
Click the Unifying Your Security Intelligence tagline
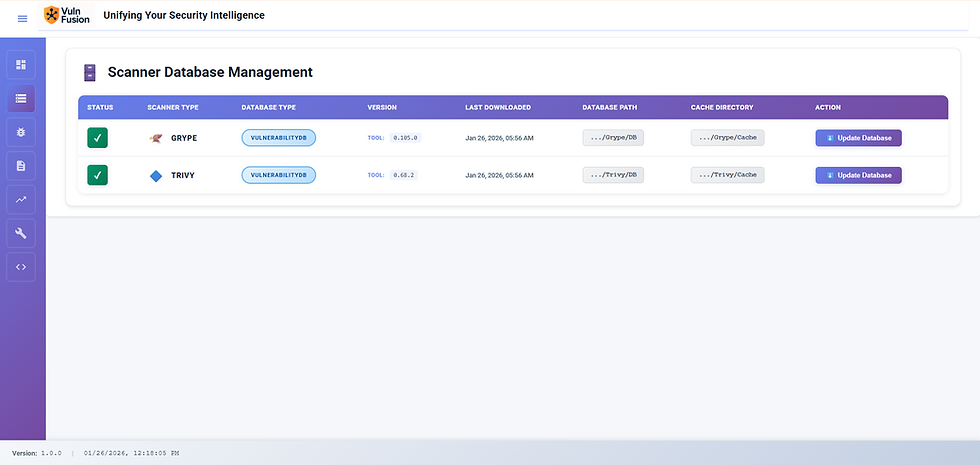click(184, 15)
